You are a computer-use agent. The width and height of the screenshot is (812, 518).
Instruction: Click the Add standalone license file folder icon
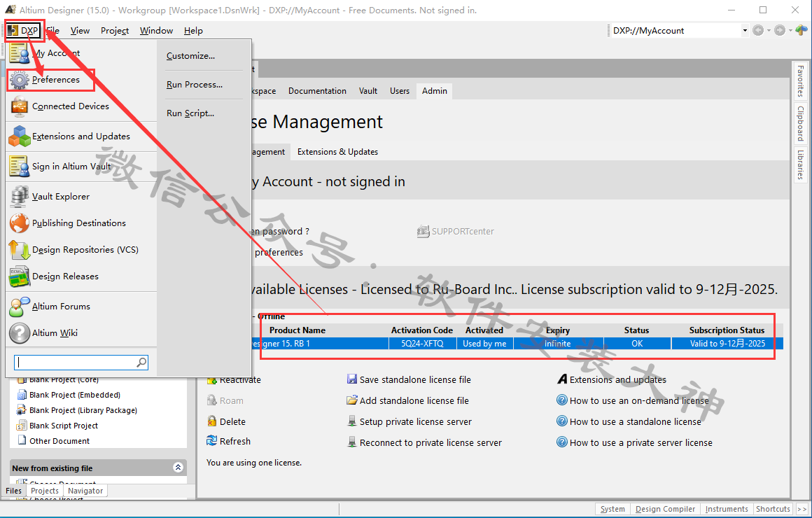(x=352, y=400)
